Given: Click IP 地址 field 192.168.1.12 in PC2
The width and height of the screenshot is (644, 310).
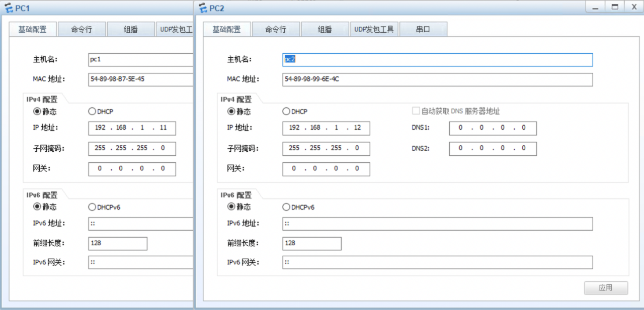Looking at the screenshot, I should point(326,128).
